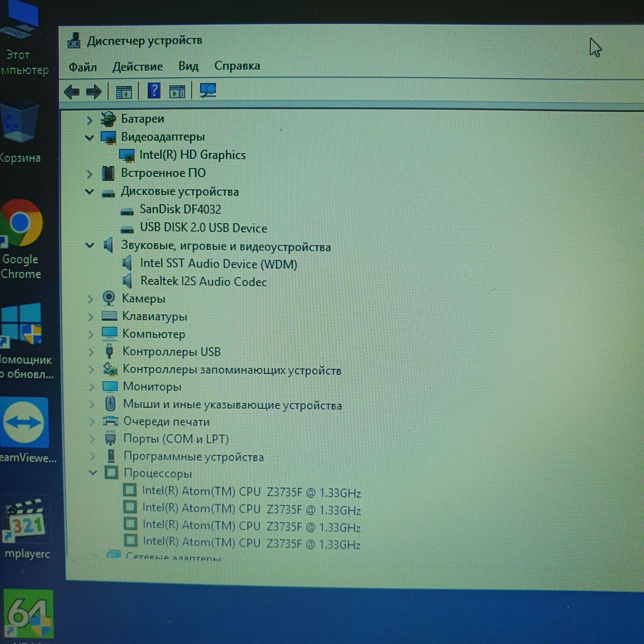Select Порты (COM и LPT) category

[x=176, y=439]
